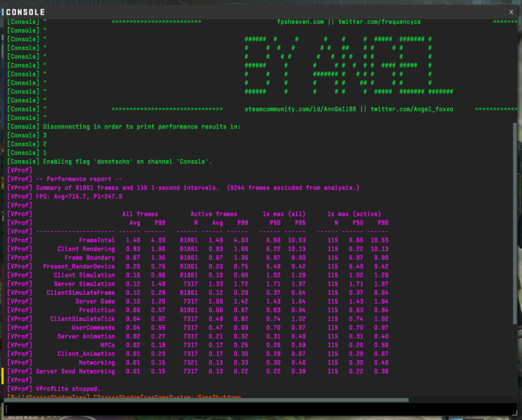The height and width of the screenshot is (420, 522).
Task: Click the 'Summary of 81861 frames' line
Action: 197,188
